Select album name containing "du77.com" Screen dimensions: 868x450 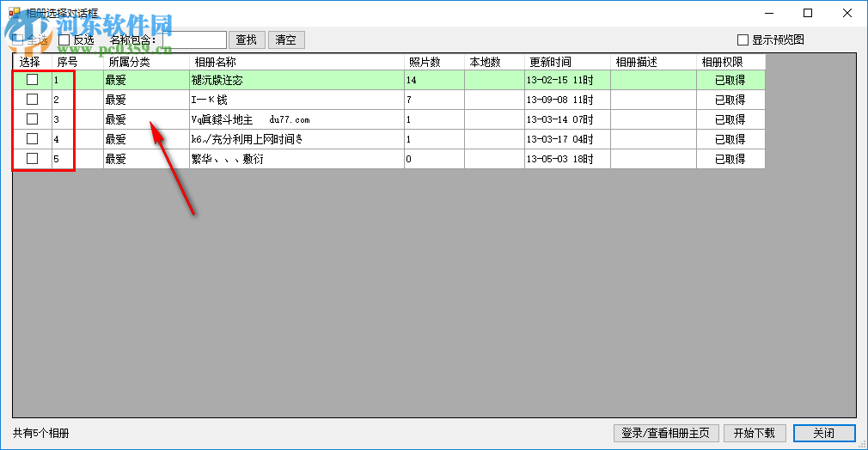tap(296, 119)
